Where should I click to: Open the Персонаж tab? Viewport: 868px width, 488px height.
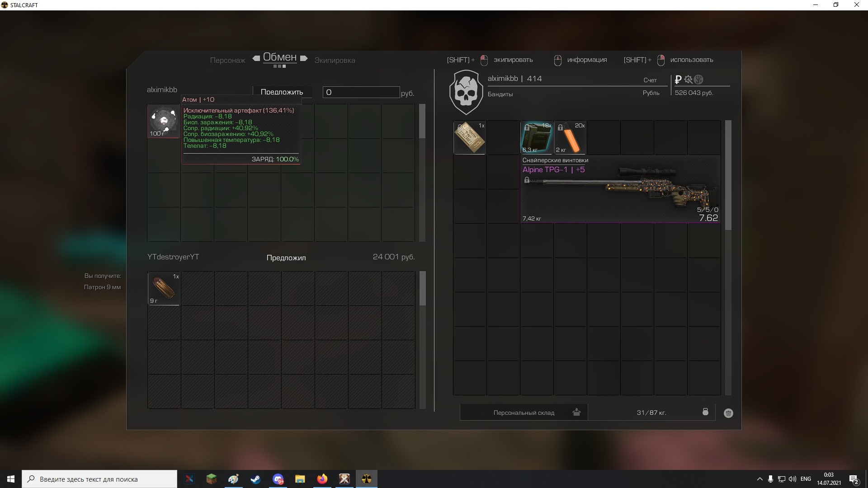(x=227, y=61)
